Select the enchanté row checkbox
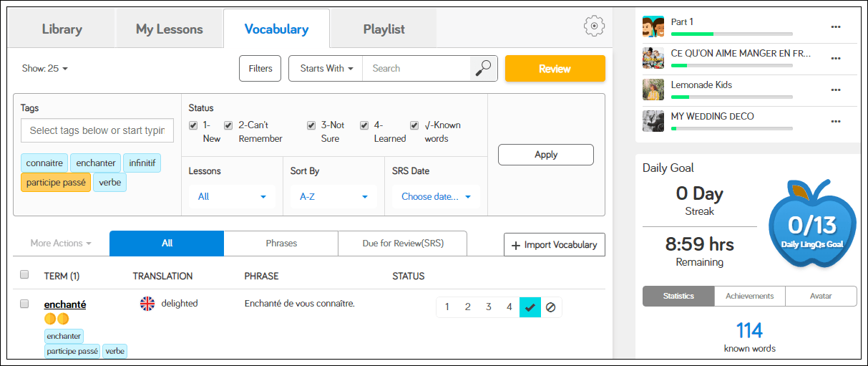The image size is (868, 366). click(24, 304)
